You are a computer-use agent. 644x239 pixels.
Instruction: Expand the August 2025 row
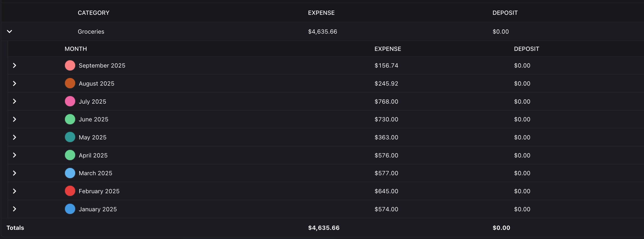pos(15,83)
